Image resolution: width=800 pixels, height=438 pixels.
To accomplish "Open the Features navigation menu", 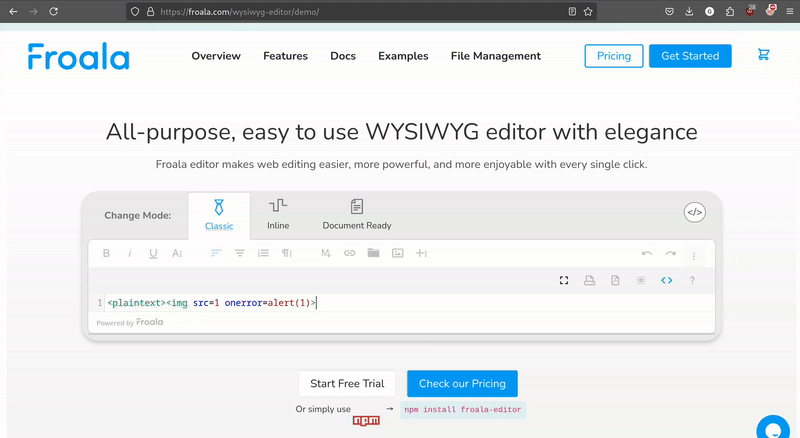I will [285, 56].
